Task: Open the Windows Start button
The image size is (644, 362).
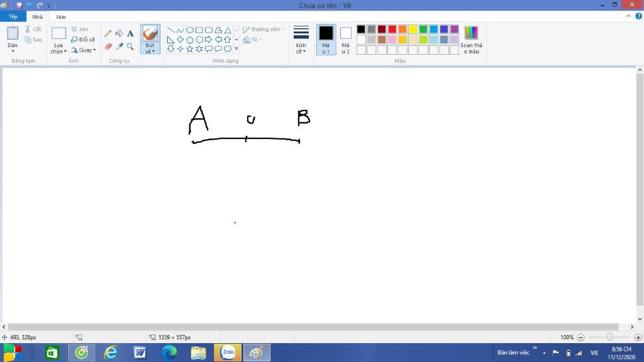Action: point(13,353)
